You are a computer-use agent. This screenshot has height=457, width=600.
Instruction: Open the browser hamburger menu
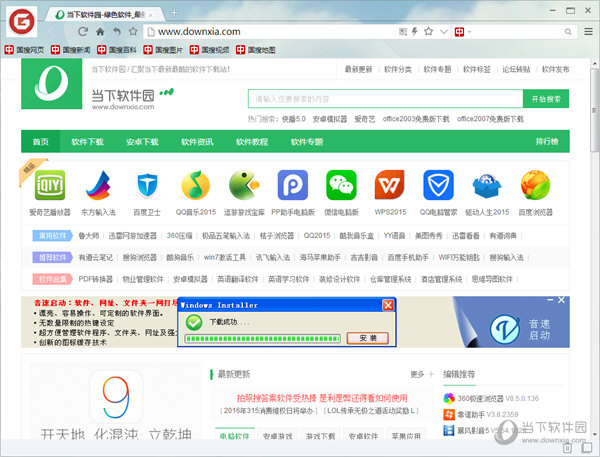click(589, 31)
